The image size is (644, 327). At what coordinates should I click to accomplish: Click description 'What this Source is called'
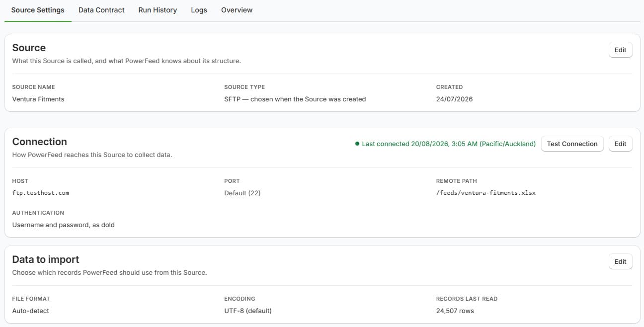click(x=126, y=61)
